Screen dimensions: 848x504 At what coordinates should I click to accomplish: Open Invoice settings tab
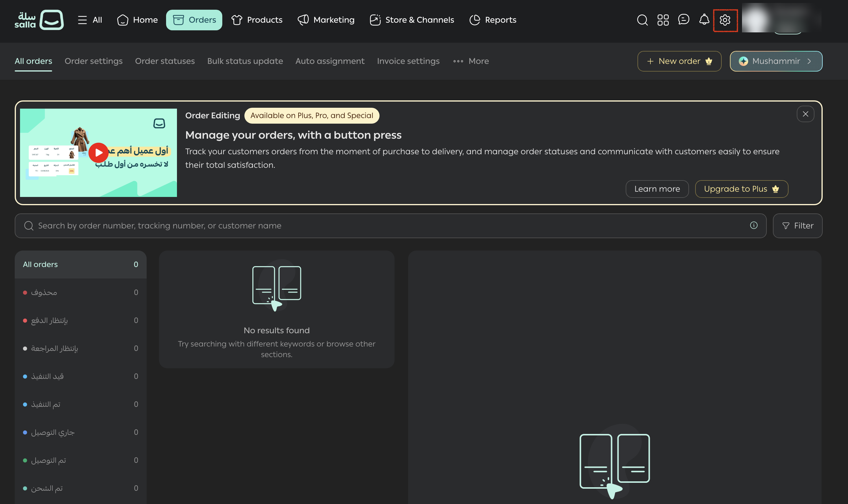[408, 61]
